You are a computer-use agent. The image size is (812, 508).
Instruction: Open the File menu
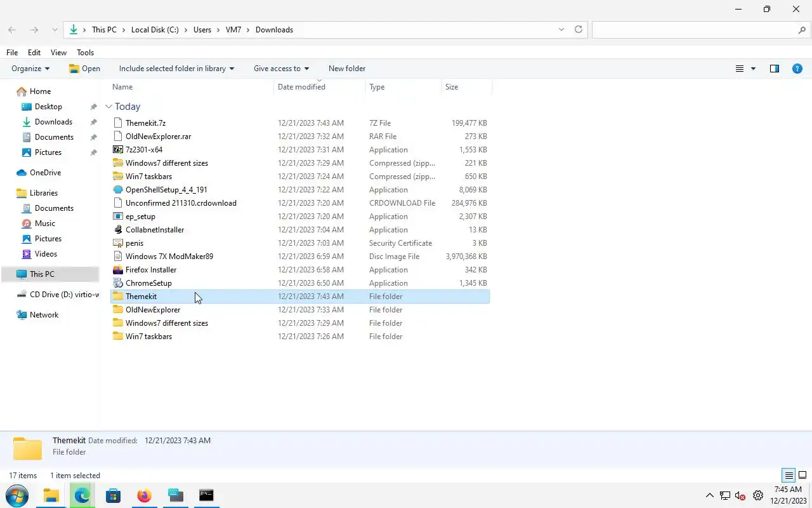pyautogui.click(x=12, y=53)
